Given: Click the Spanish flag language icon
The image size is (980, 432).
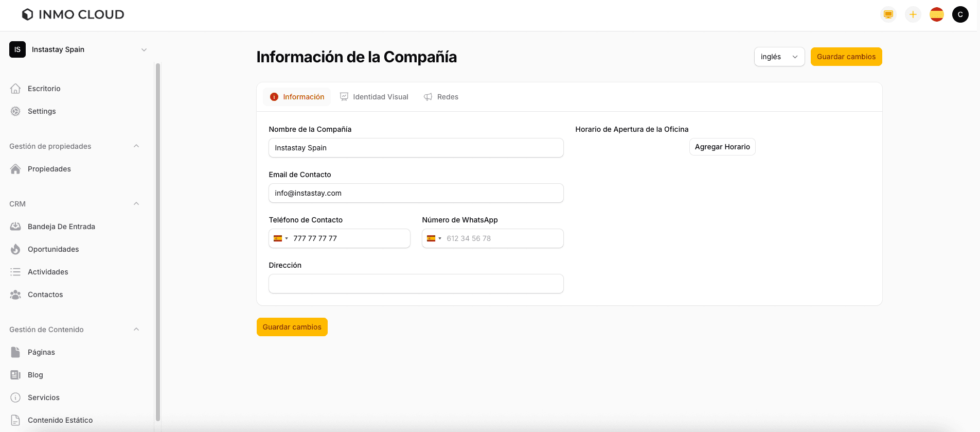Looking at the screenshot, I should tap(936, 14).
